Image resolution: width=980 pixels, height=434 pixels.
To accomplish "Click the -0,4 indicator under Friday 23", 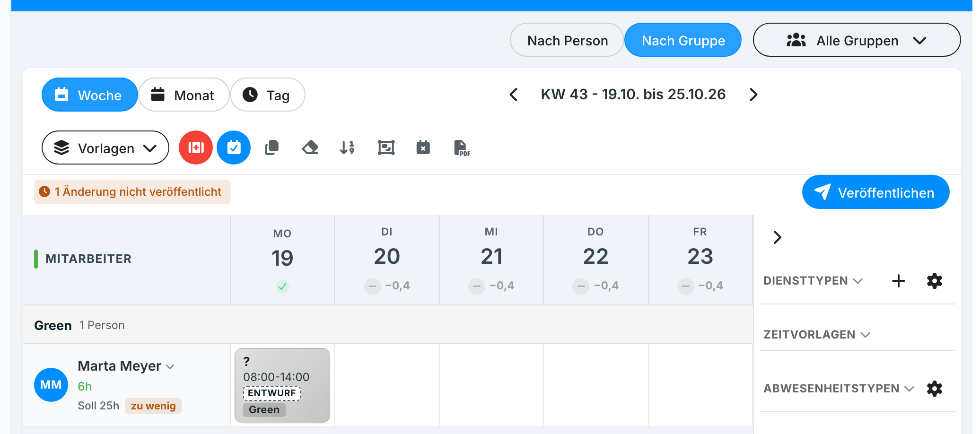I will pos(700,286).
